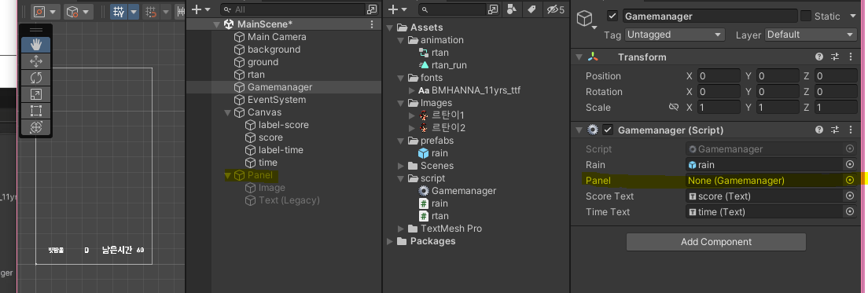The width and height of the screenshot is (868, 293).
Task: Open Transform component help icon
Action: click(x=819, y=57)
